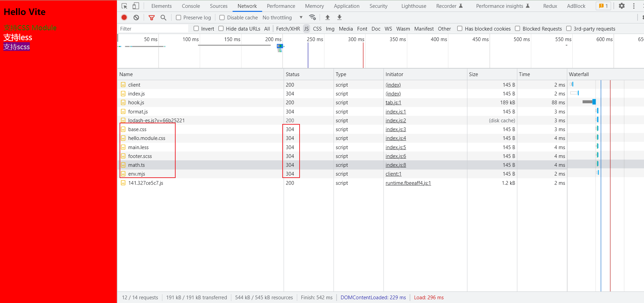Viewport: 644px width, 303px height.
Task: Open the Recorder tab
Action: click(449, 6)
